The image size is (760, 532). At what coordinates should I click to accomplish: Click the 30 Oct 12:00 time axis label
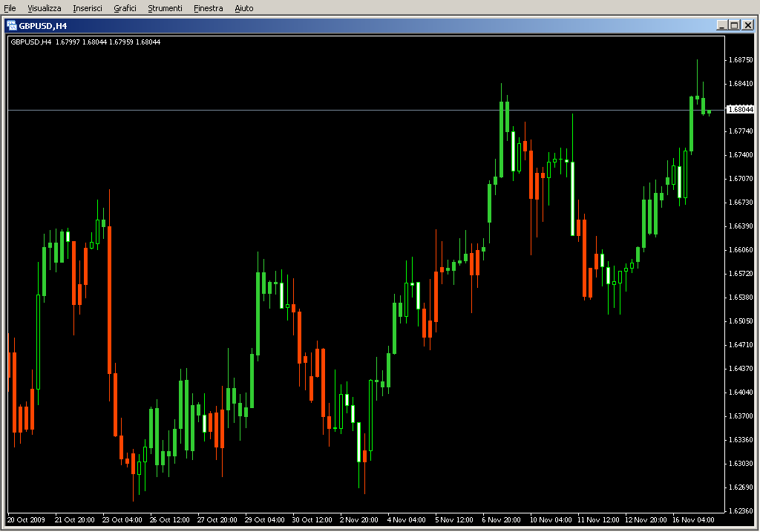pos(312,520)
